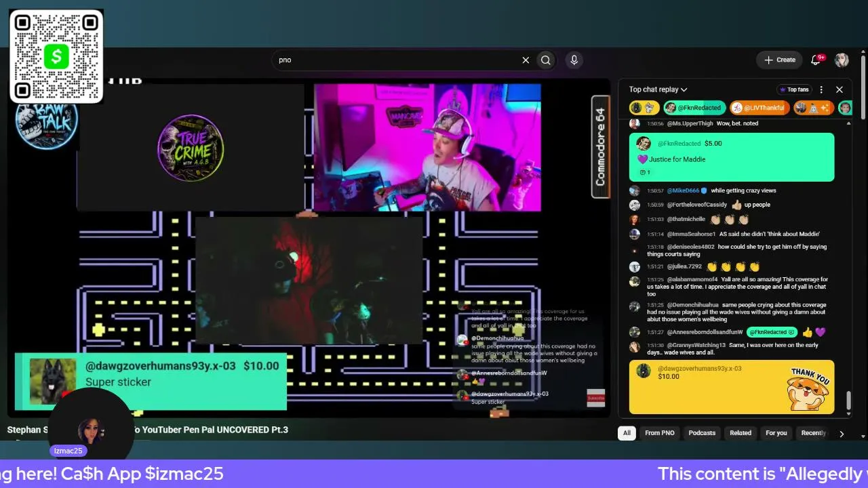Image resolution: width=868 pixels, height=488 pixels.
Task: Start voice search with the microphone icon
Action: point(574,60)
